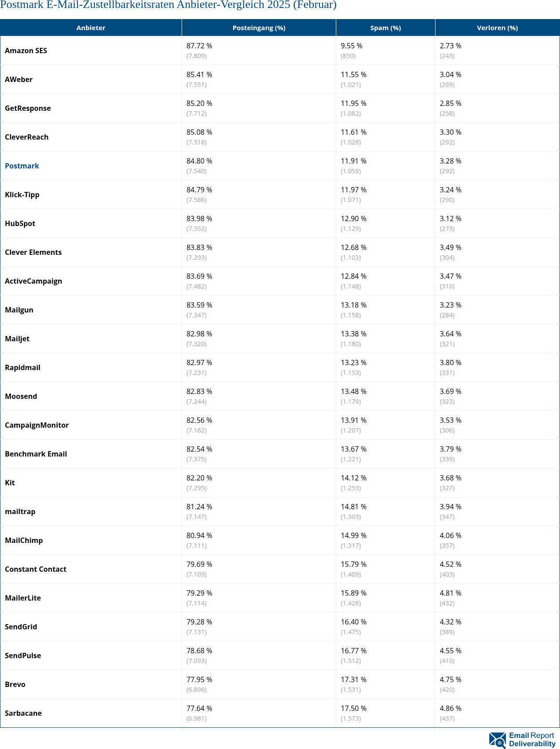
Task: Click the HubSpot provider name
Action: click(20, 223)
